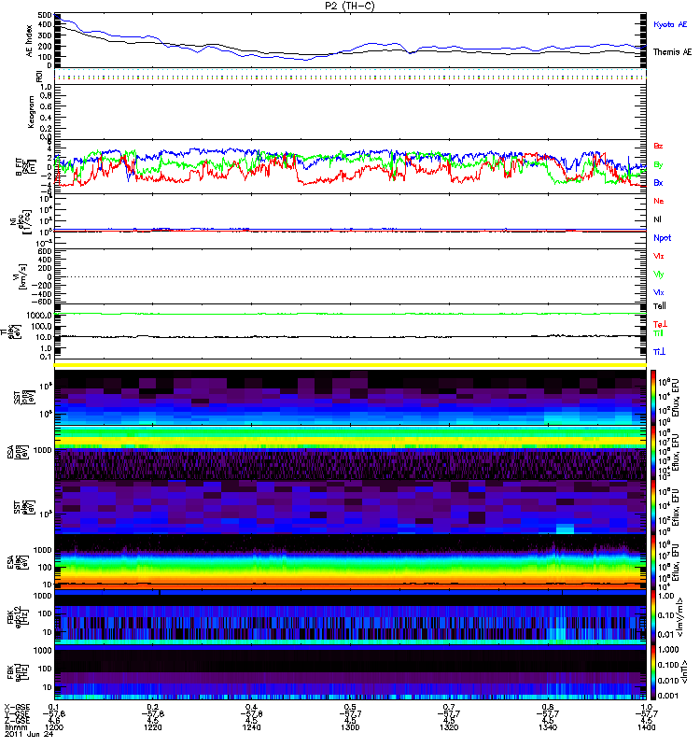Click the "500" tick on AE axis
The height and width of the screenshot is (747, 700).
(x=46, y=15)
